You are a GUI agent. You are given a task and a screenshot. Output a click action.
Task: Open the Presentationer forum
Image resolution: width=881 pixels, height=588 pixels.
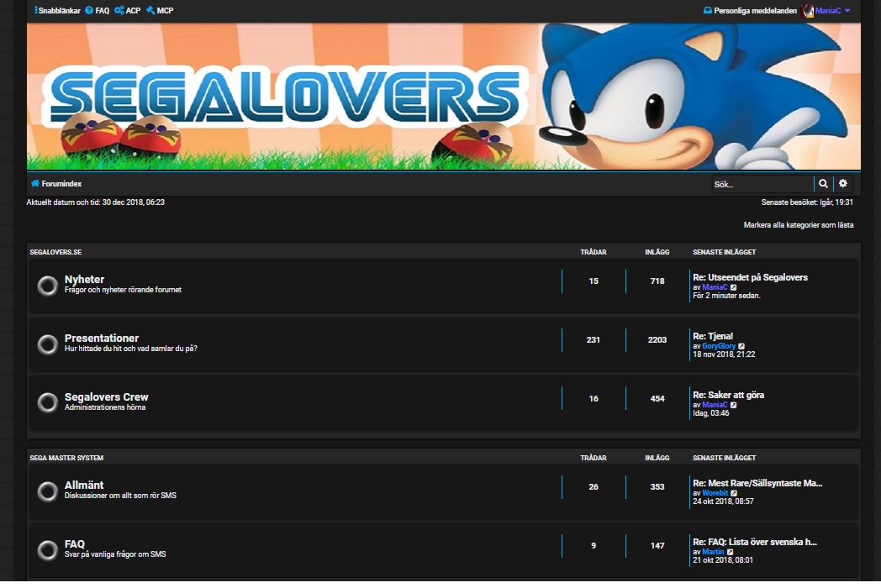click(x=102, y=338)
